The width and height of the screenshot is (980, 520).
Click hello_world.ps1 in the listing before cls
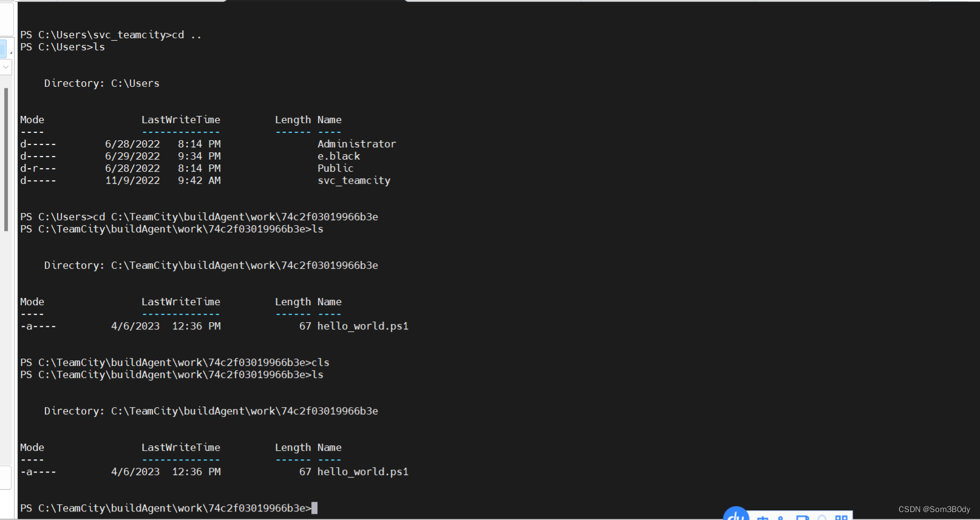coord(363,326)
